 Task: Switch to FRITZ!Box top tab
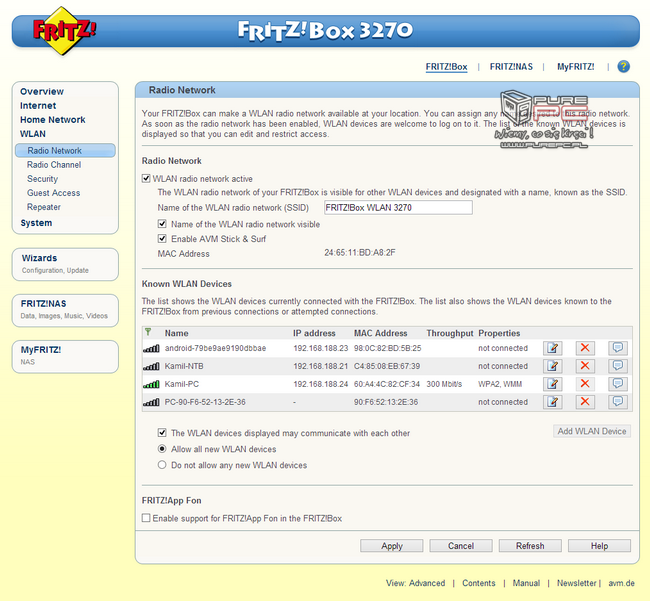446,67
